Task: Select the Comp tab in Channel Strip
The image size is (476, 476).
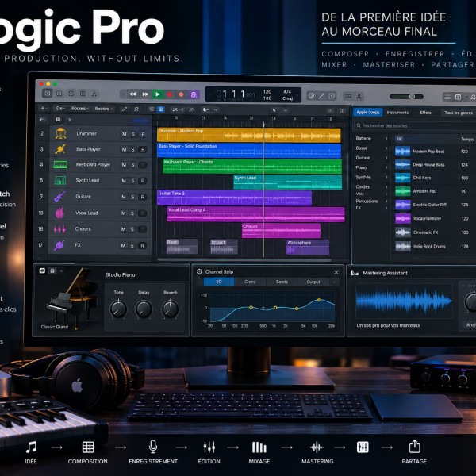Action: [250, 282]
